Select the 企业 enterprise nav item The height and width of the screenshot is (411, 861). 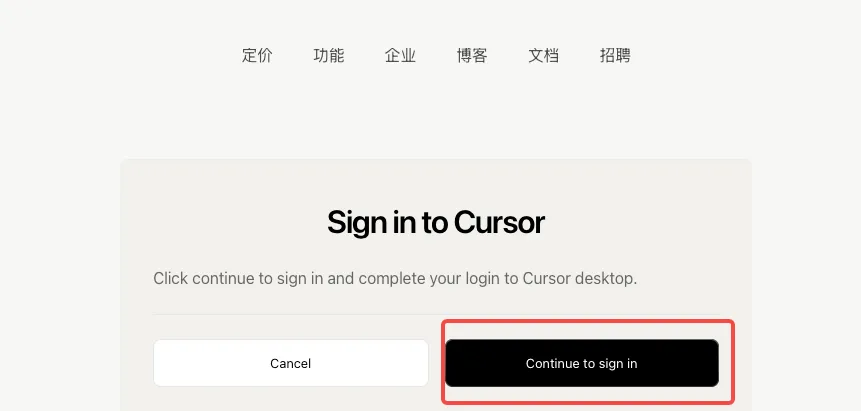pos(400,55)
